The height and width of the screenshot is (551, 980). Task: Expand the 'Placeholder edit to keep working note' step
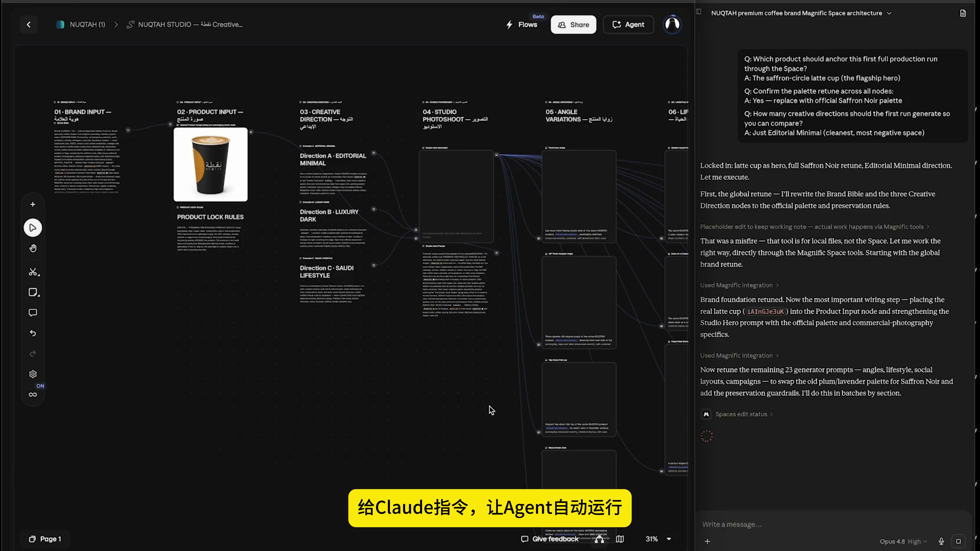pos(815,227)
